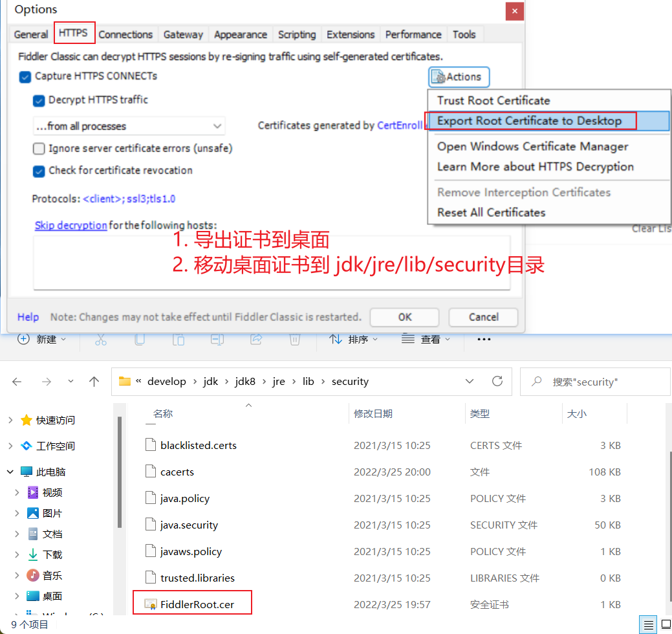
Task: Click the OK button in Options dialog
Action: [404, 317]
